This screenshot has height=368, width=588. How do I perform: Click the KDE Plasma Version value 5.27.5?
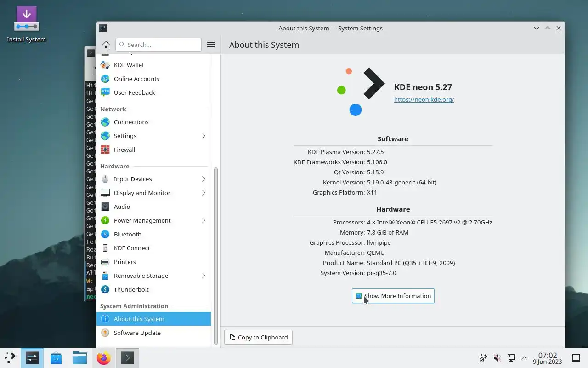click(375, 152)
